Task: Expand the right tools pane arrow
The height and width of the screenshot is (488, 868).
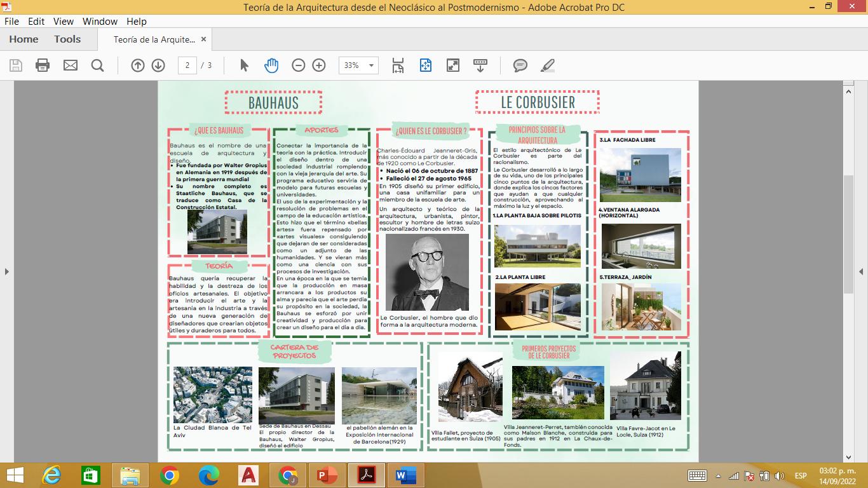Action: 861,271
